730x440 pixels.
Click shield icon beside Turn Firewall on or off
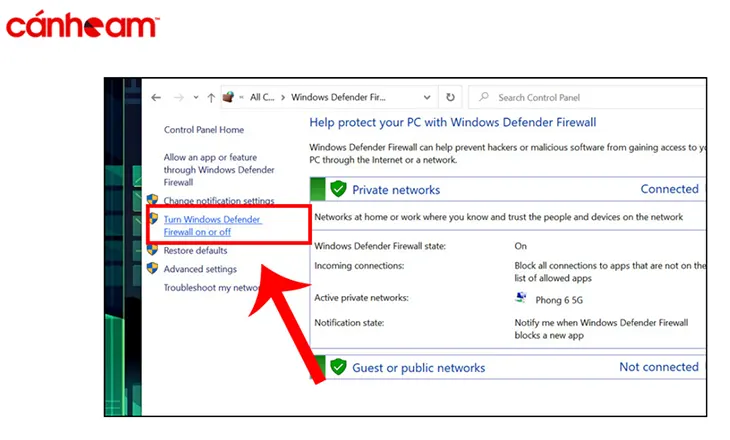tap(153, 218)
